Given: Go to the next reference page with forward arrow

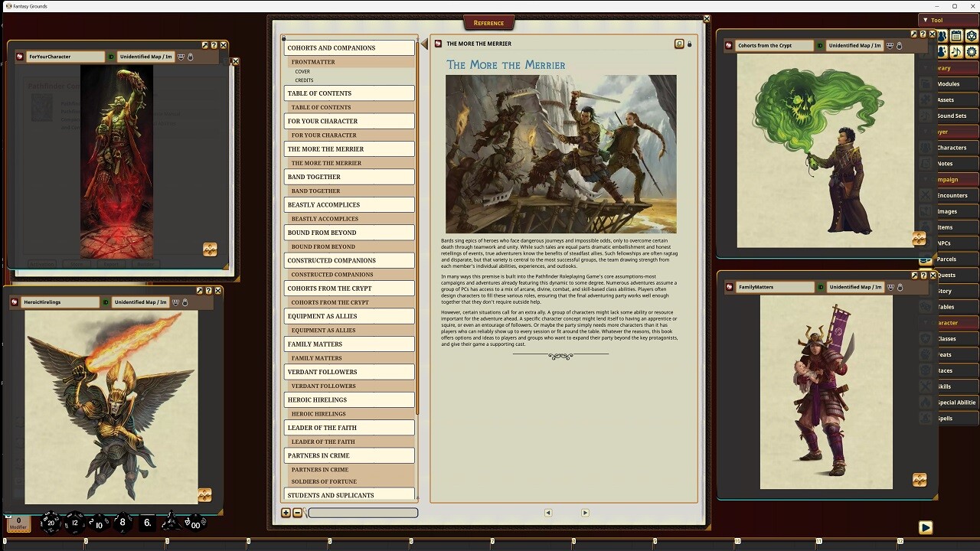Looking at the screenshot, I should coord(585,513).
